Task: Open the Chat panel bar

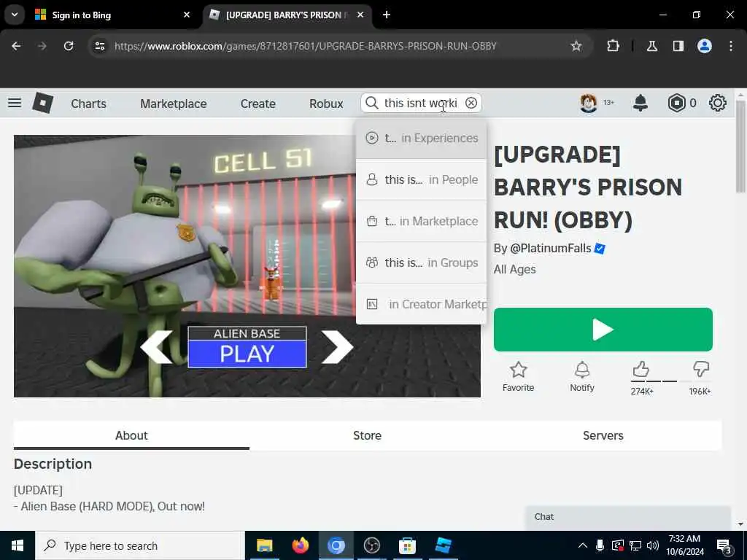Action: [x=628, y=517]
